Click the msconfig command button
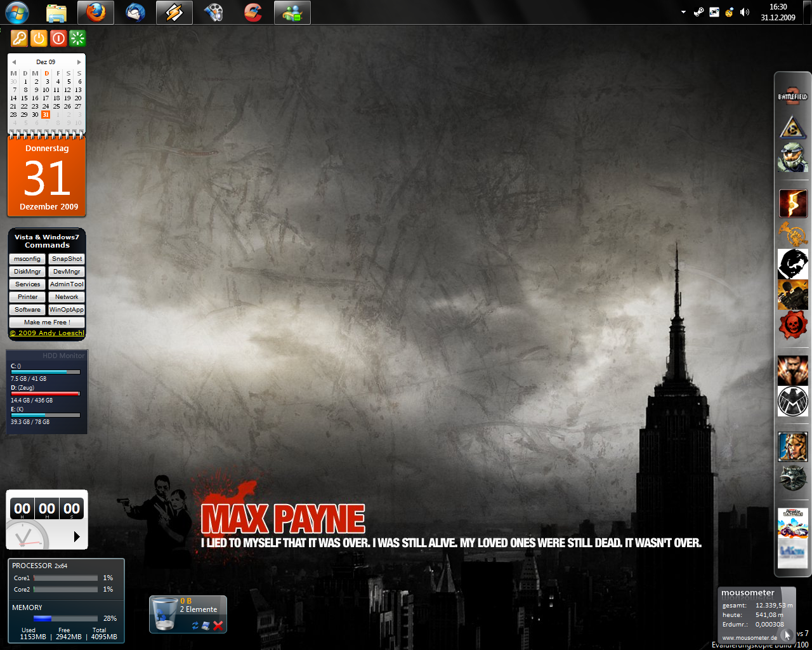Image resolution: width=812 pixels, height=650 pixels. [x=27, y=259]
